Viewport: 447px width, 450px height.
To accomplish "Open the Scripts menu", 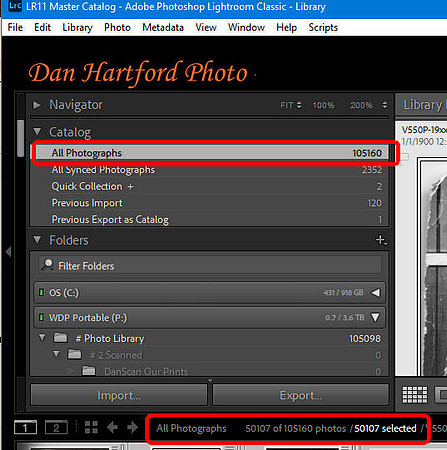I will point(323,27).
